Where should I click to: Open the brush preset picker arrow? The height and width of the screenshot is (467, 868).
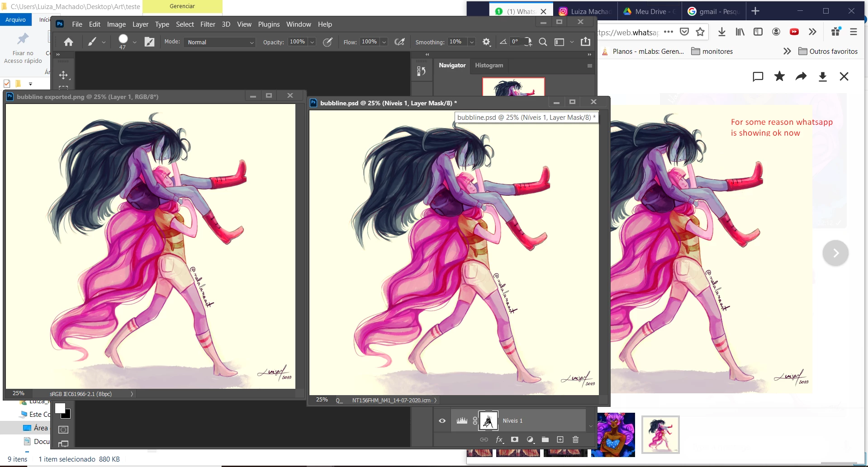point(135,42)
